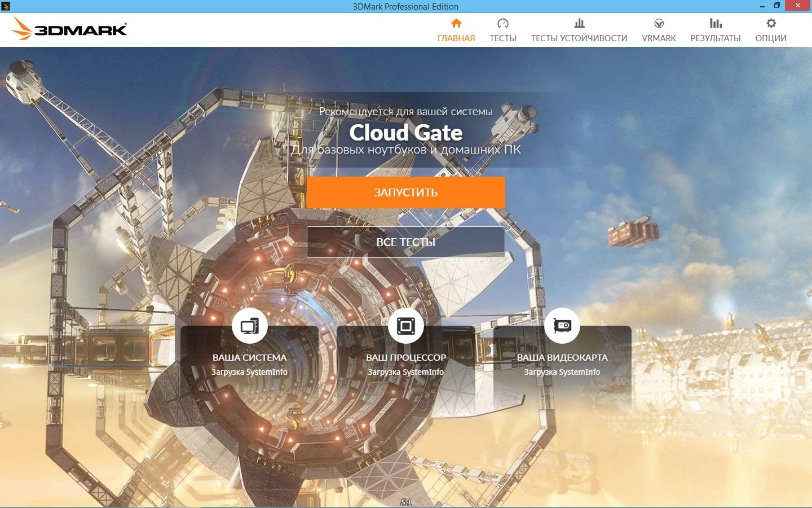Select the ВАША СИСТЕМА heading
Image resolution: width=812 pixels, height=508 pixels.
tap(250, 357)
